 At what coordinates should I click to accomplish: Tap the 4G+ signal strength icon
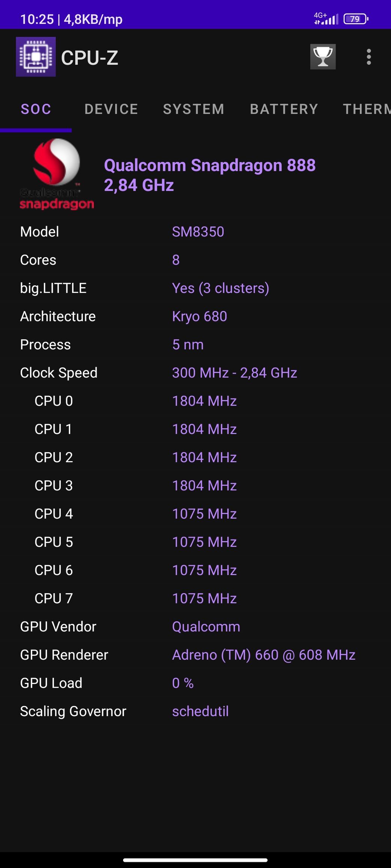tap(326, 18)
